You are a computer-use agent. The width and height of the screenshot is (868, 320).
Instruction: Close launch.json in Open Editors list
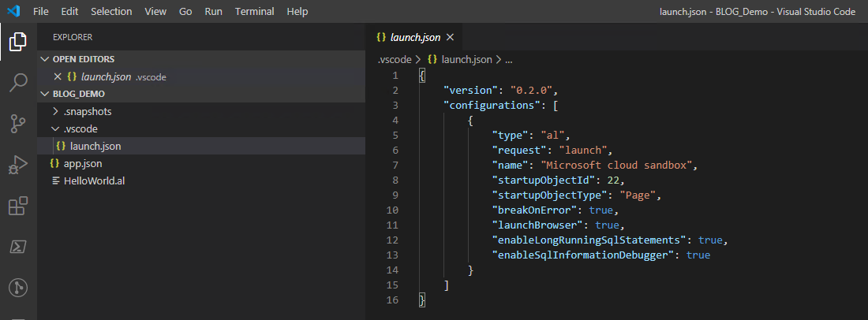tap(57, 76)
